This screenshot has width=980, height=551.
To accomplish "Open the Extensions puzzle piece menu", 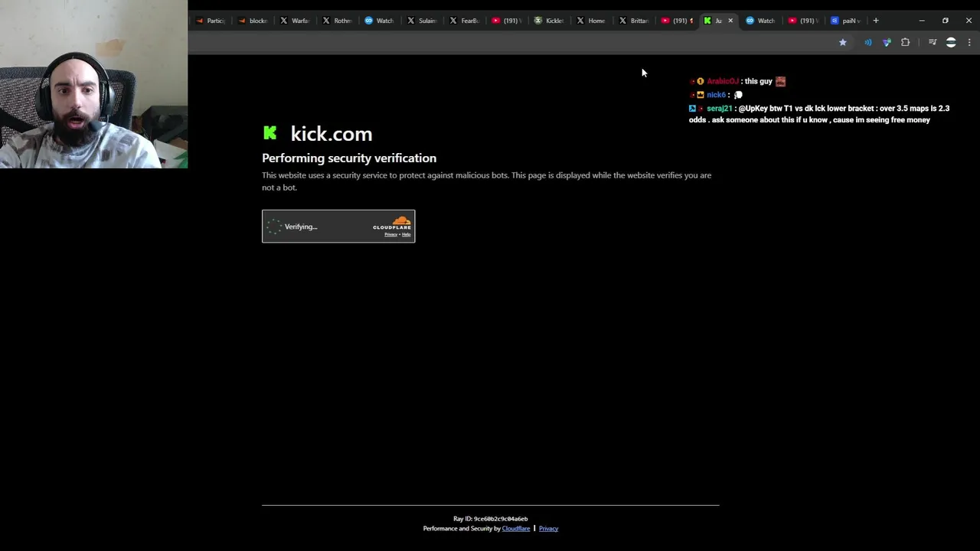I will pyautogui.click(x=906, y=43).
